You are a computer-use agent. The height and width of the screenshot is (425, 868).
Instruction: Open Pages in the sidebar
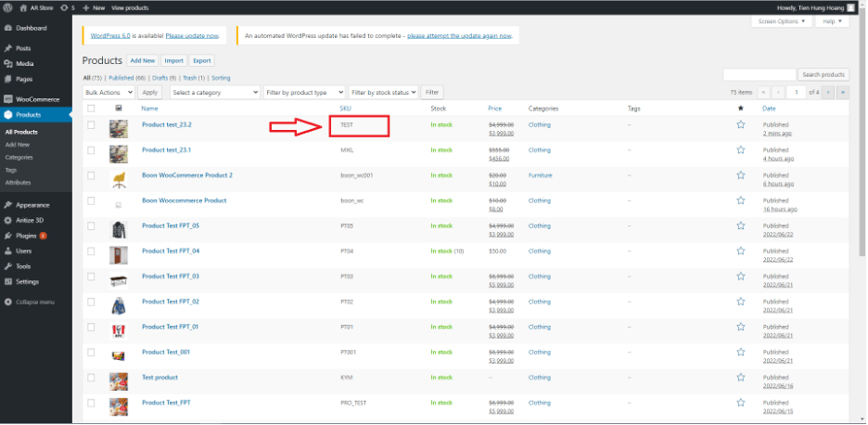pos(24,79)
